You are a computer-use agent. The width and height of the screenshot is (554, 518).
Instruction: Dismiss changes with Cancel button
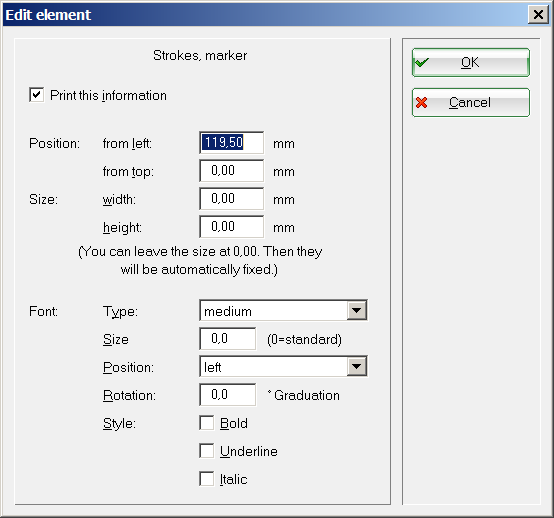pos(471,102)
